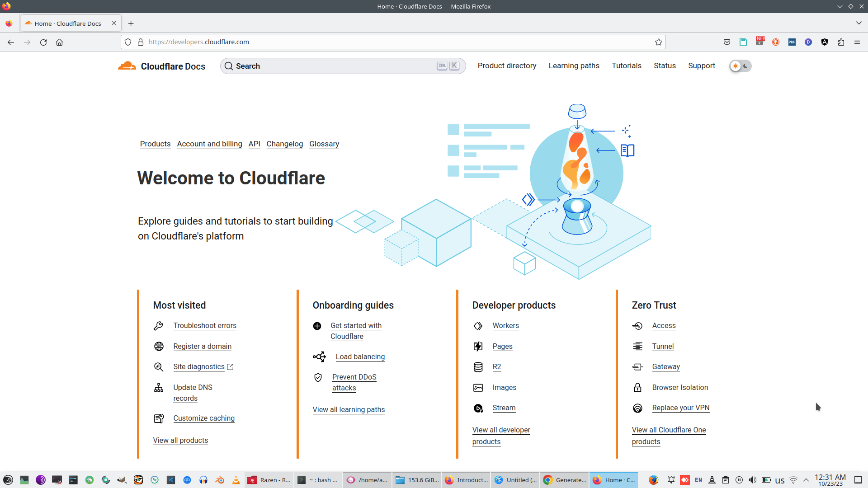Screen dimensions: 868x488
Task: Switch to dark theme
Action: 746,66
